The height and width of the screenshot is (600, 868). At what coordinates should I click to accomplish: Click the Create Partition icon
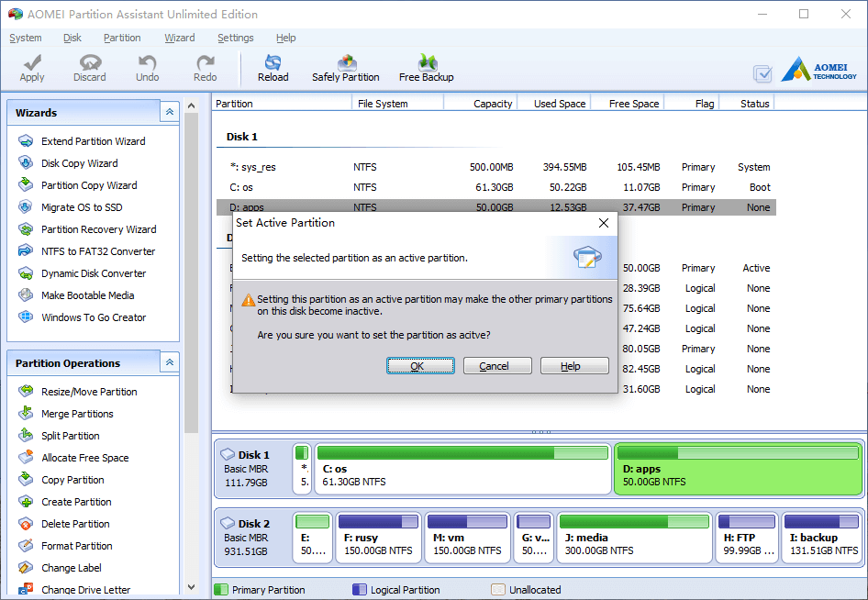[x=26, y=502]
